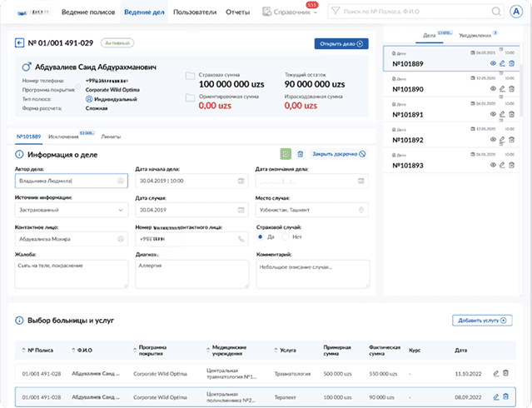Edit case №101891 with pencil icon

click(x=502, y=114)
